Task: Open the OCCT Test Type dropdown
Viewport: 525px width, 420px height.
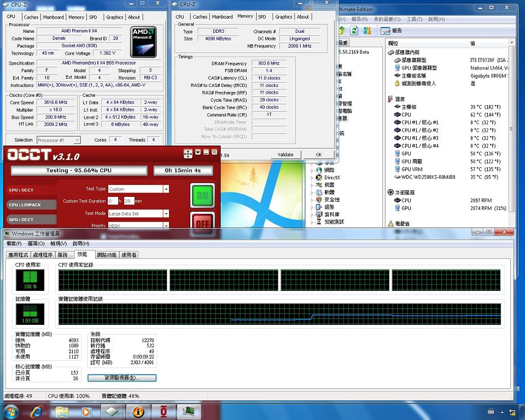Action: pyautogui.click(x=166, y=189)
